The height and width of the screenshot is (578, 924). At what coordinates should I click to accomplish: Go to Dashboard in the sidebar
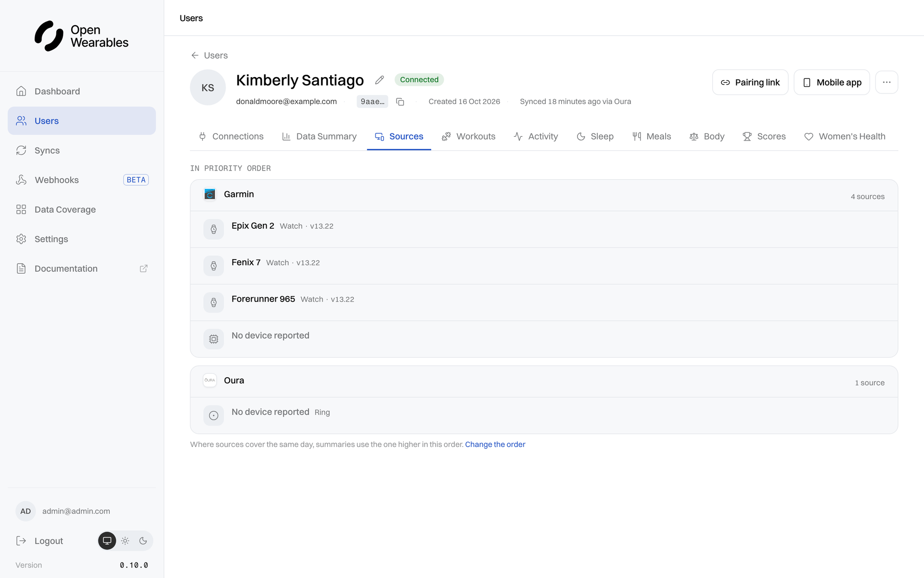click(82, 92)
